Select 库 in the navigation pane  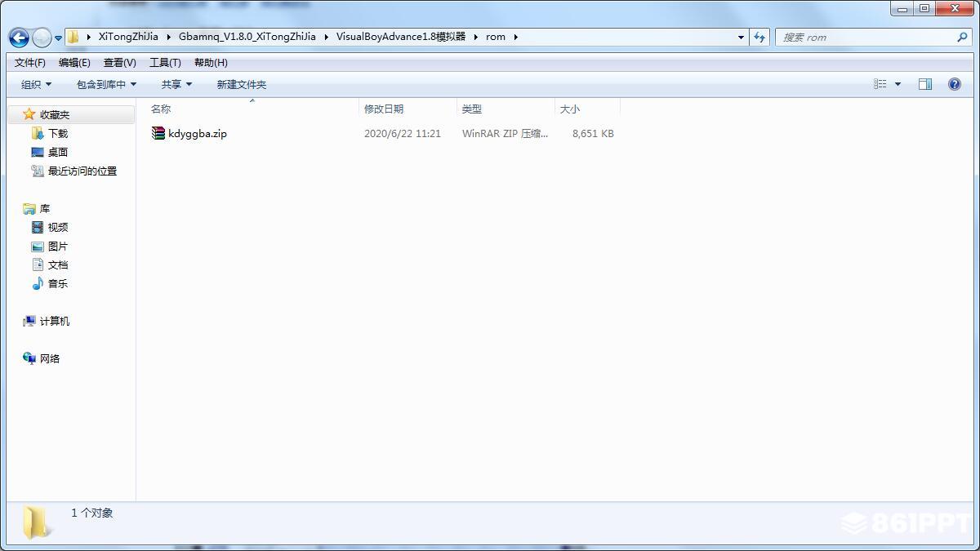tap(45, 209)
